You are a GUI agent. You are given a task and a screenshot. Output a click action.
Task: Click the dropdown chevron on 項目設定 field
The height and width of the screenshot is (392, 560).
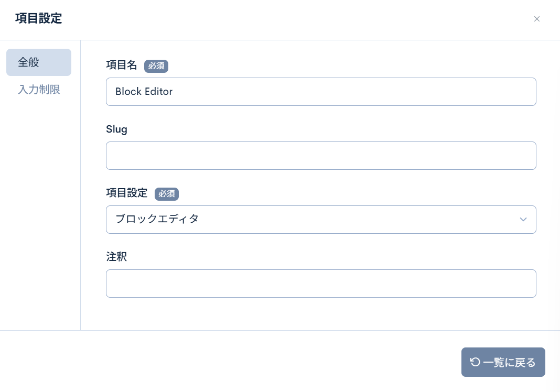(523, 220)
